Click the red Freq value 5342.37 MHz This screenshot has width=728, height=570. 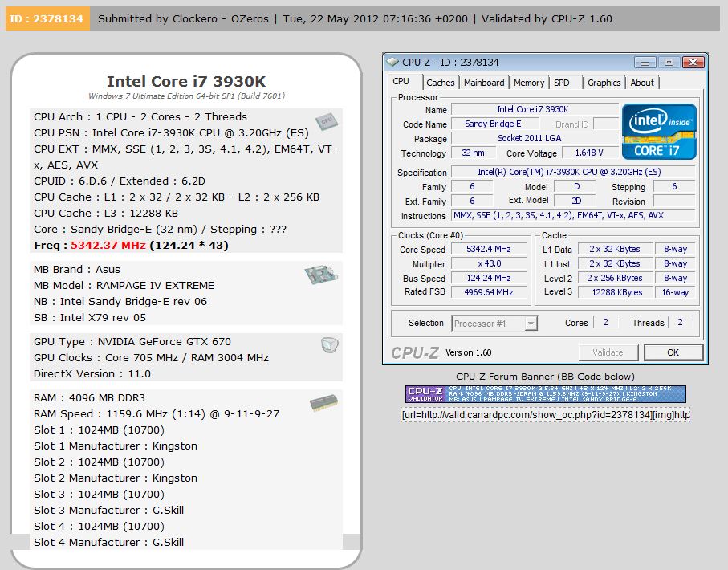pyautogui.click(x=108, y=246)
